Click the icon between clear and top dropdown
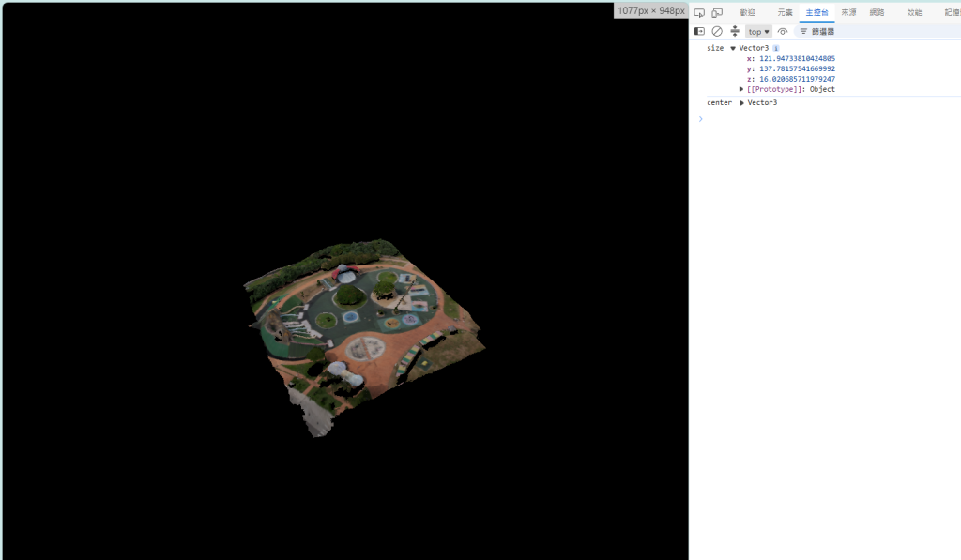 coord(735,31)
